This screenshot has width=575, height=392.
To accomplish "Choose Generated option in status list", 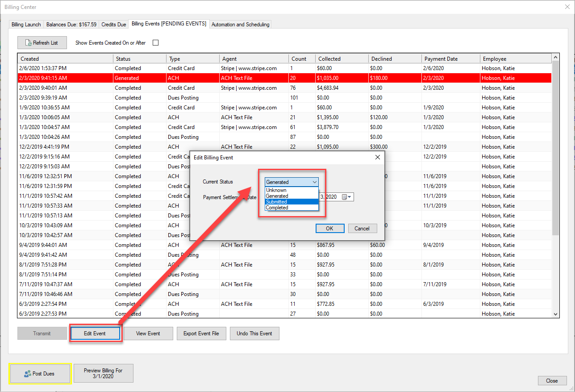I will click(292, 196).
